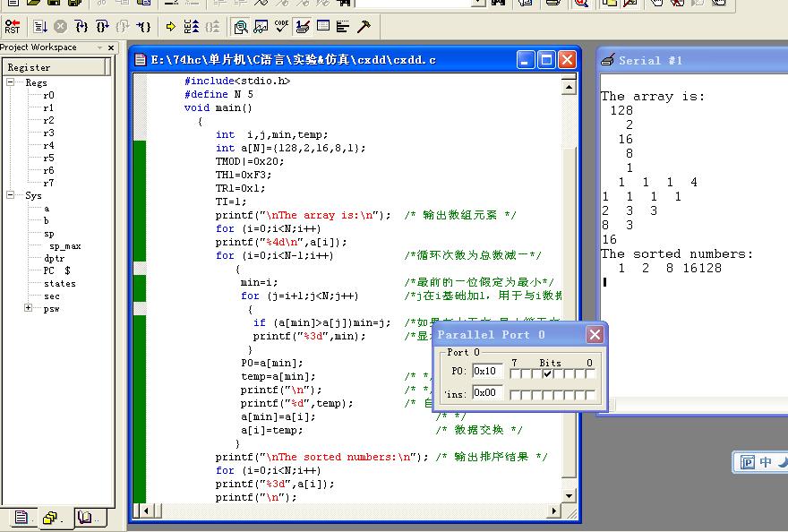Click the IME language bar logo icon

coord(748,461)
